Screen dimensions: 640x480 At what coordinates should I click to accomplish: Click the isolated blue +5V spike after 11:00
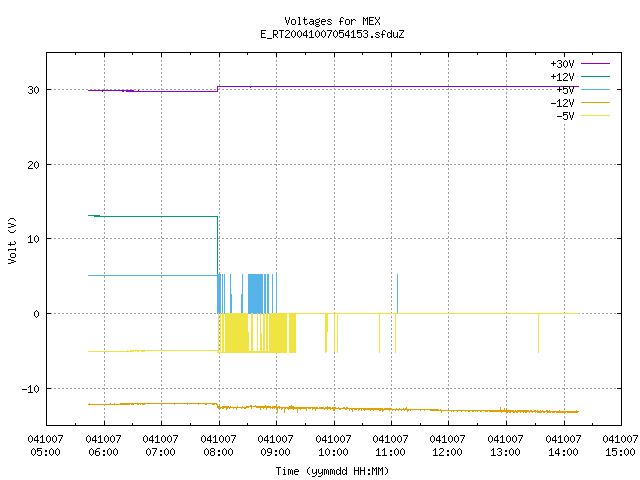[398, 294]
